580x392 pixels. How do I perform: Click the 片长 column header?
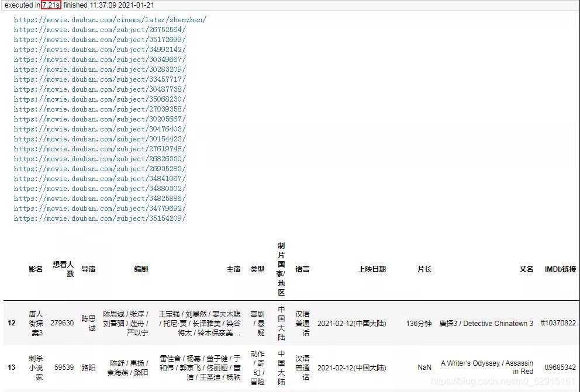424,269
